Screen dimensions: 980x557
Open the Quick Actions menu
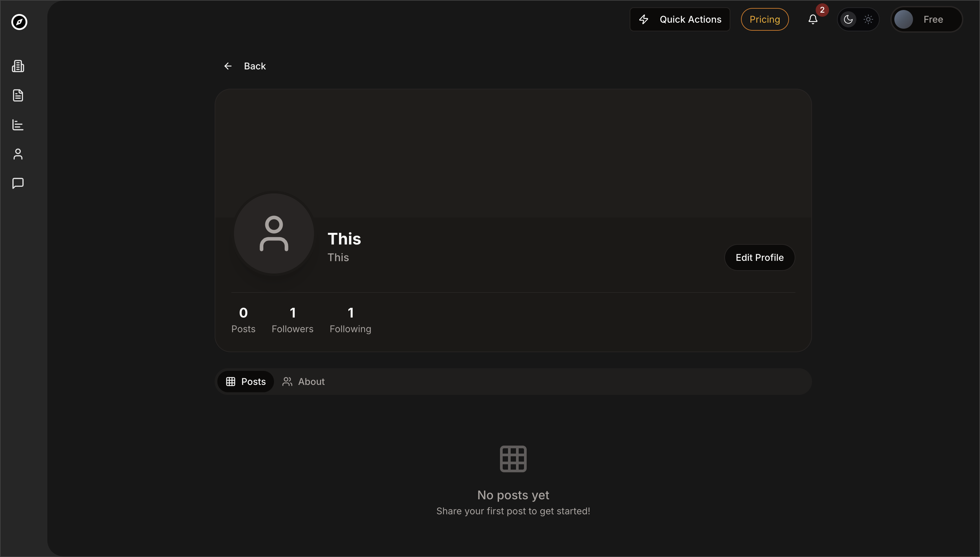coord(690,19)
